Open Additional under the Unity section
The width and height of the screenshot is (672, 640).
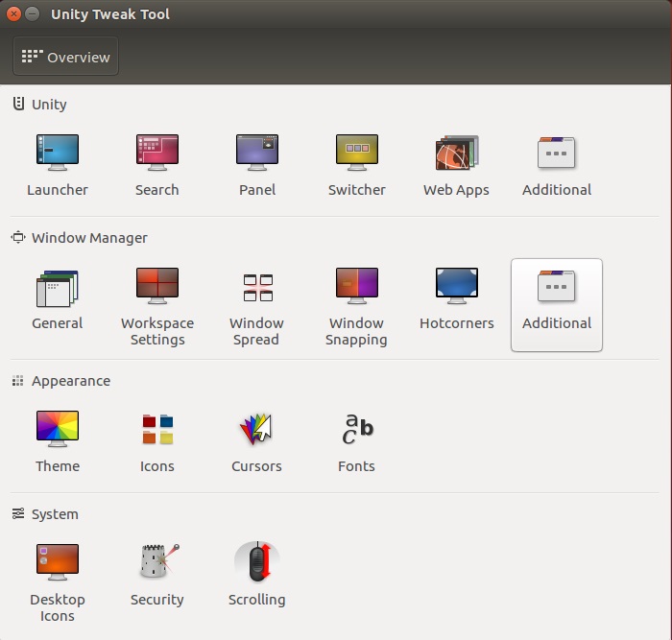tap(556, 165)
